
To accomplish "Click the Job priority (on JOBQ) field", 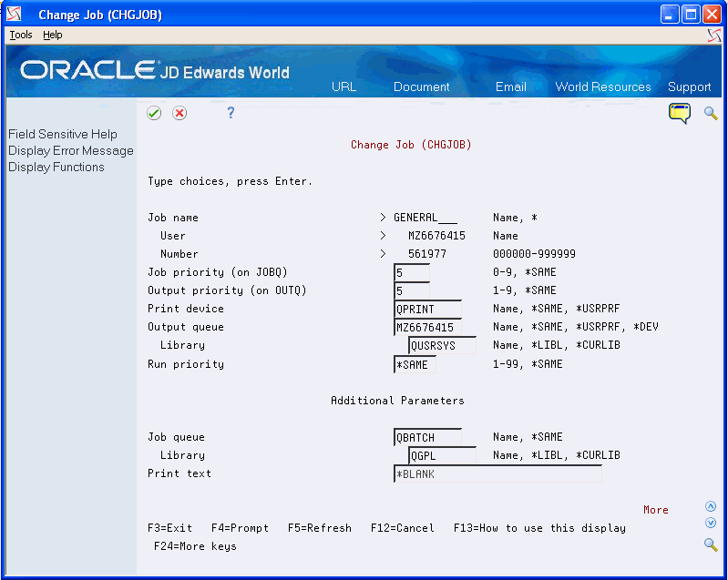I will [x=411, y=272].
